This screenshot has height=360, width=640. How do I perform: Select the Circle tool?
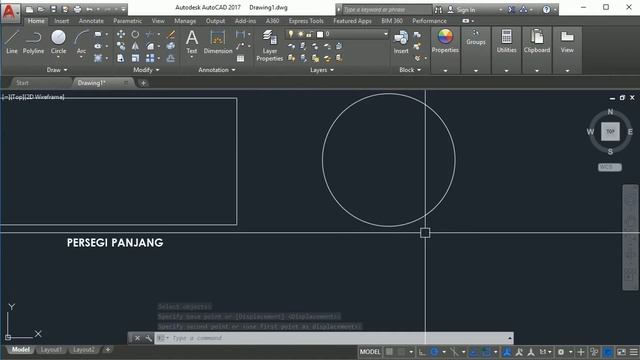[58, 42]
